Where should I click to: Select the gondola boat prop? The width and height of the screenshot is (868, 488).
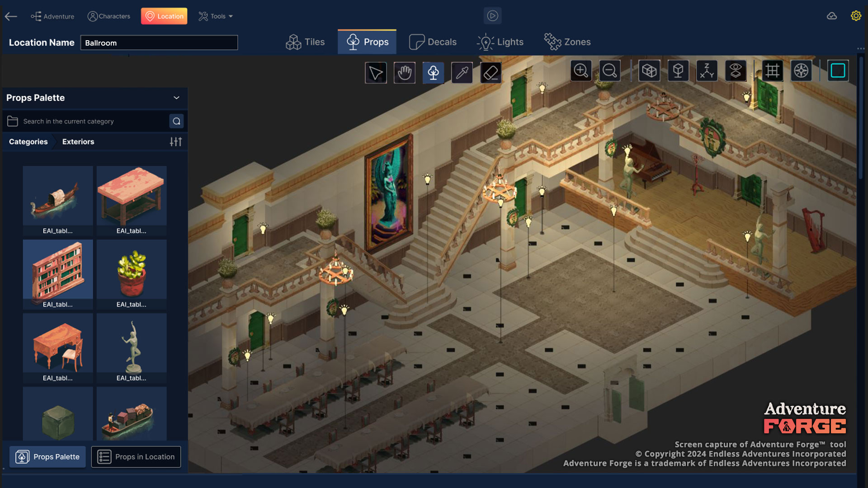[58, 201]
